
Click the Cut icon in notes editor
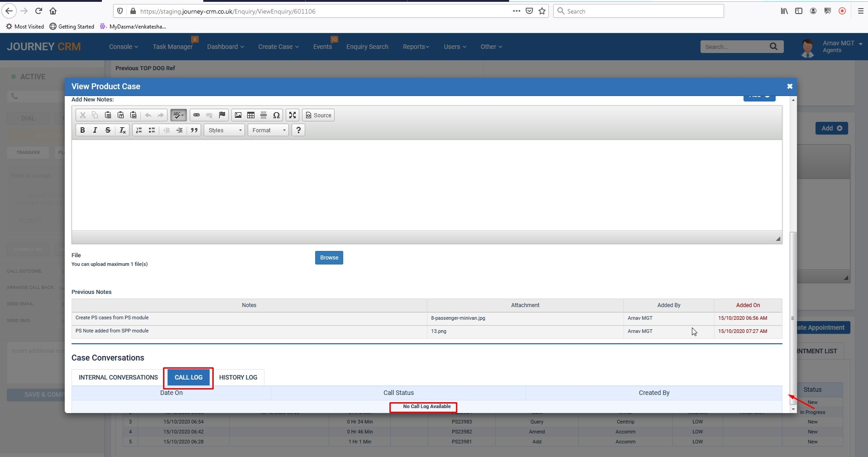[82, 115]
